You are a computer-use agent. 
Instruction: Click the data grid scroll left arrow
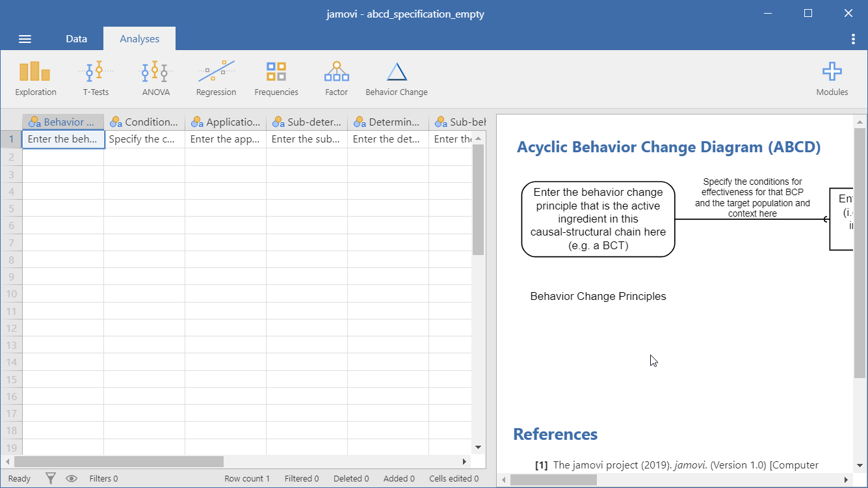[7, 461]
